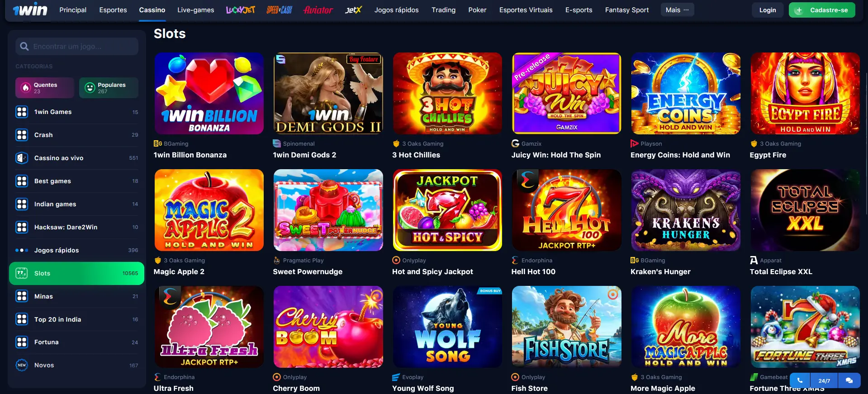Open the Lucky Jet game logo

(241, 9)
